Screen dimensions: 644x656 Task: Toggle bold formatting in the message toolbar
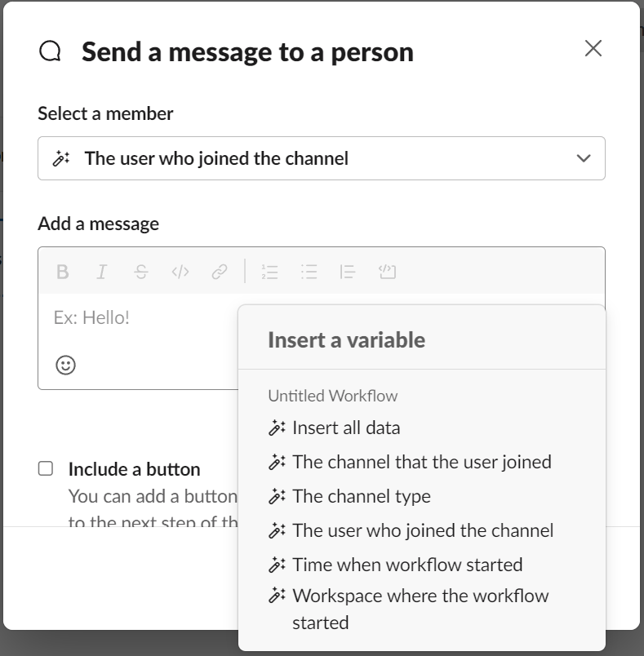(63, 271)
